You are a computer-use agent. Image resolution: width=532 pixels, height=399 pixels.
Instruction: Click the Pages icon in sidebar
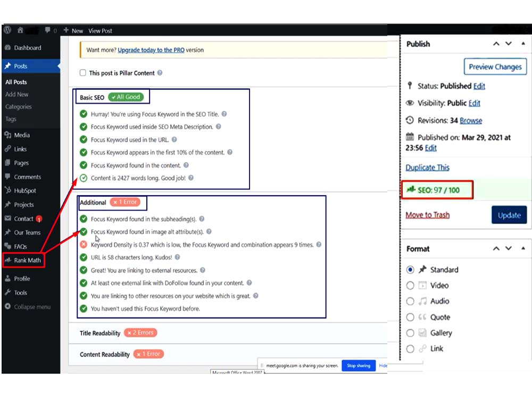(8, 163)
